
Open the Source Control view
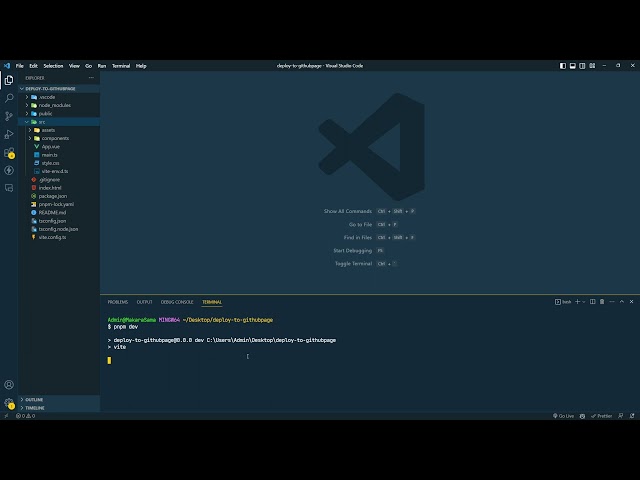coord(9,116)
